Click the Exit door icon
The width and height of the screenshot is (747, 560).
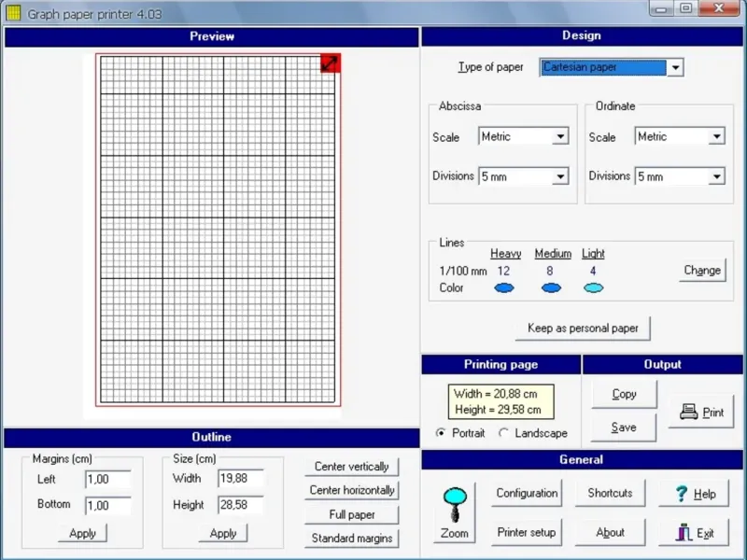(x=684, y=532)
